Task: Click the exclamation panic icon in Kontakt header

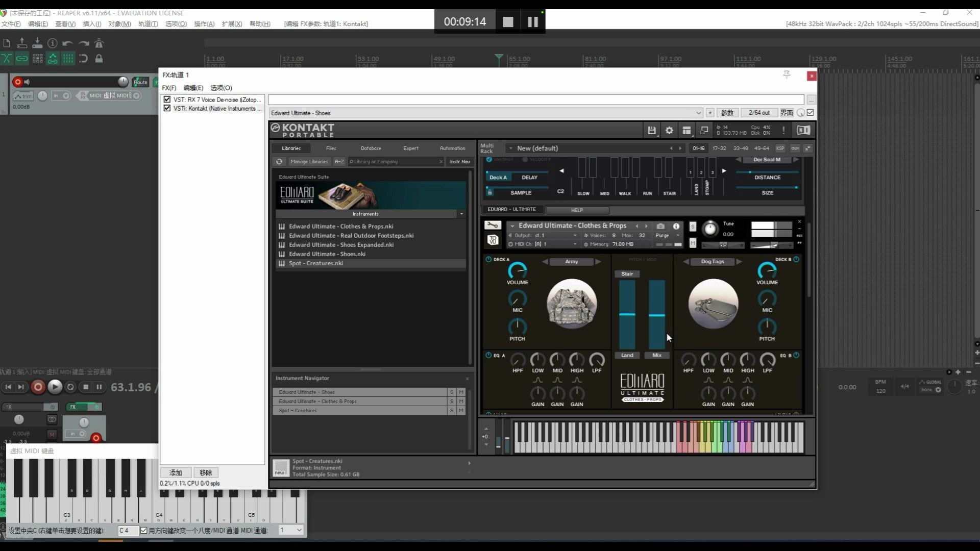Action: point(783,130)
